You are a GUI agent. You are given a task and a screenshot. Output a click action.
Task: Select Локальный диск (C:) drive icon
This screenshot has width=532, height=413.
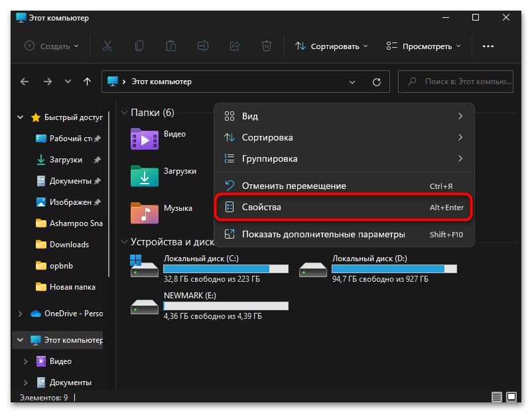click(x=144, y=266)
